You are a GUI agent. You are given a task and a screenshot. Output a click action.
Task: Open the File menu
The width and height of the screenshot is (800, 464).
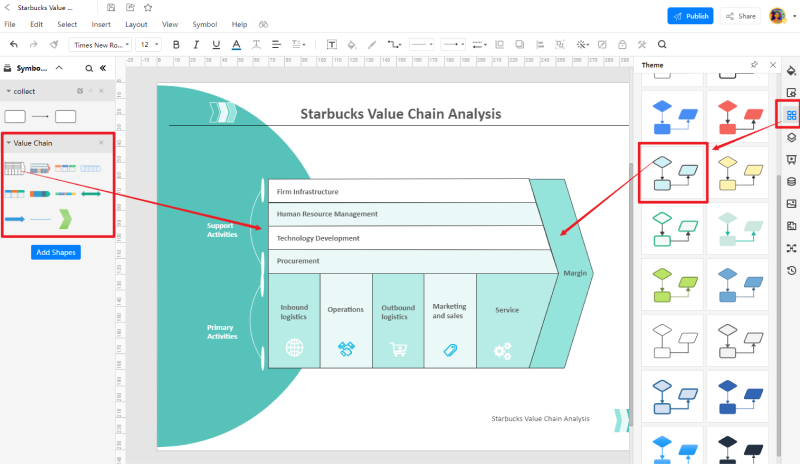click(10, 24)
